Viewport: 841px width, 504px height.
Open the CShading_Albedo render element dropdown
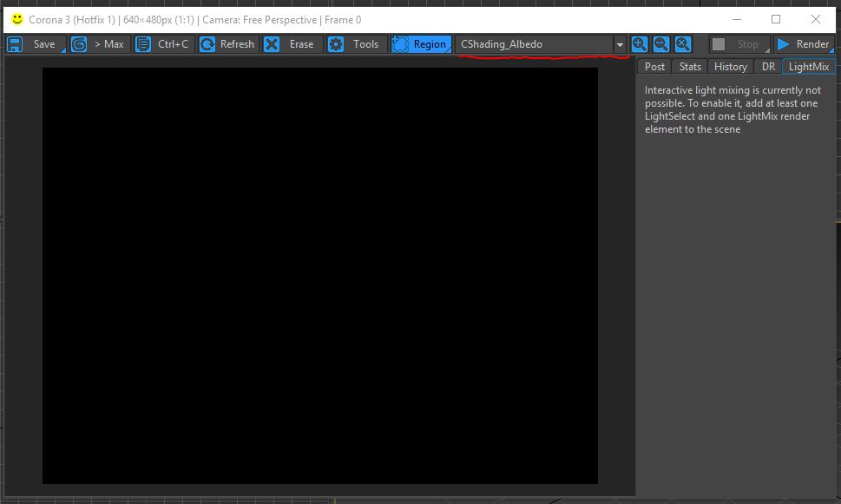click(x=540, y=44)
